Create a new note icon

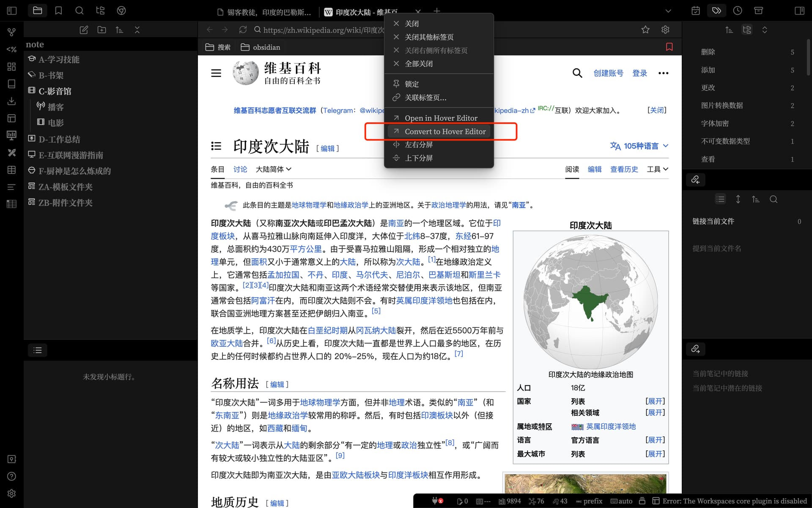(84, 30)
